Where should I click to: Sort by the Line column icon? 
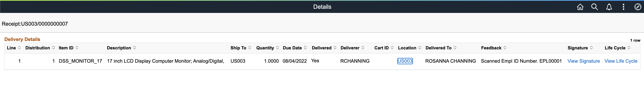19,48
